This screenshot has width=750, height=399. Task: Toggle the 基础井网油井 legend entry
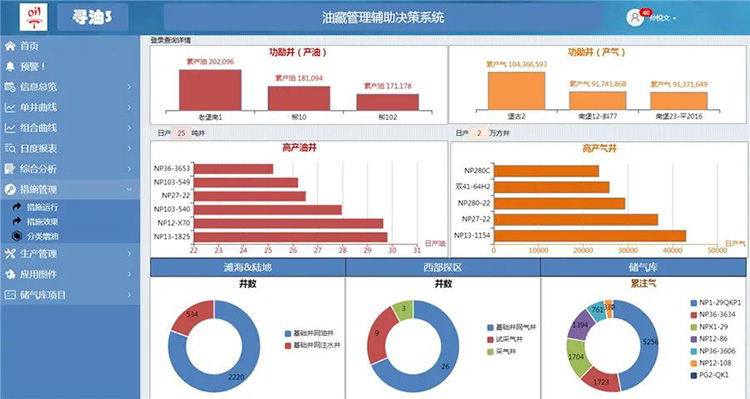tap(309, 333)
